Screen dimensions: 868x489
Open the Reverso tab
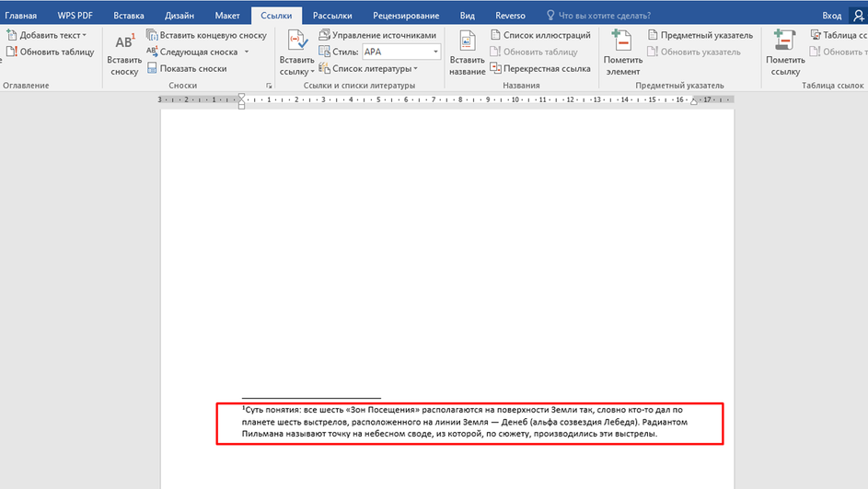click(510, 16)
